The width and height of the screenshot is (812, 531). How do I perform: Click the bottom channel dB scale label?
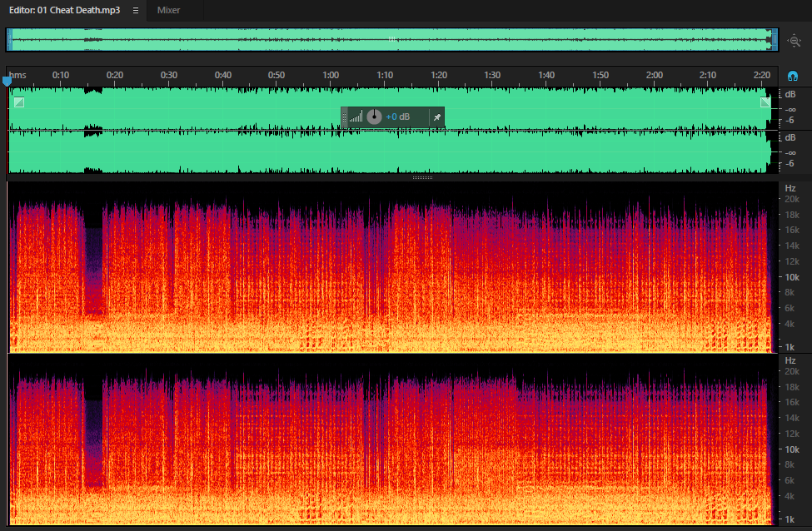(x=790, y=137)
